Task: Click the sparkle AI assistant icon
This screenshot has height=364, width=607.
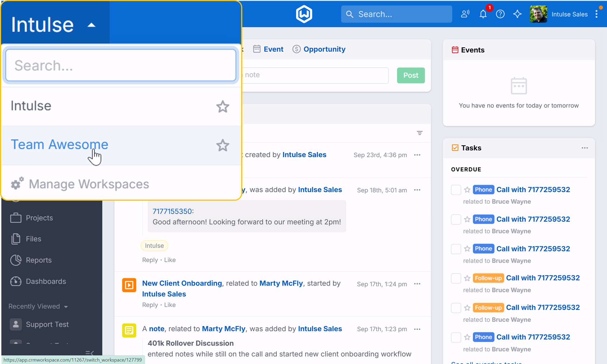Action: 517,14
